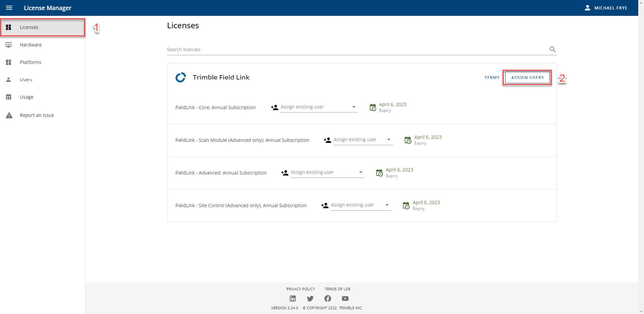
Task: Click the ASSIGN USERS button
Action: (527, 77)
